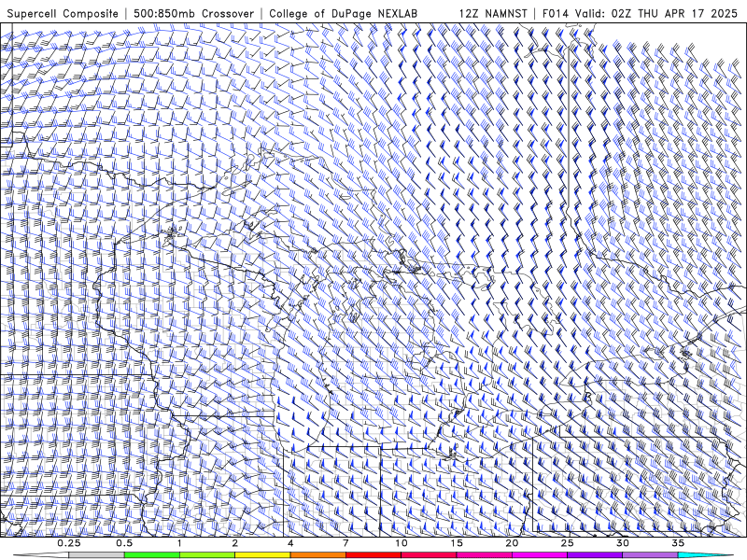Click the legend value 10
The image size is (747, 560).
point(402,543)
